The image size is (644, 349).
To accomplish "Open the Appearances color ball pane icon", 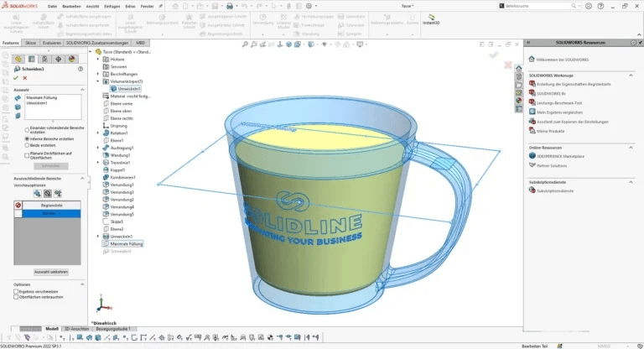I will pos(520,100).
